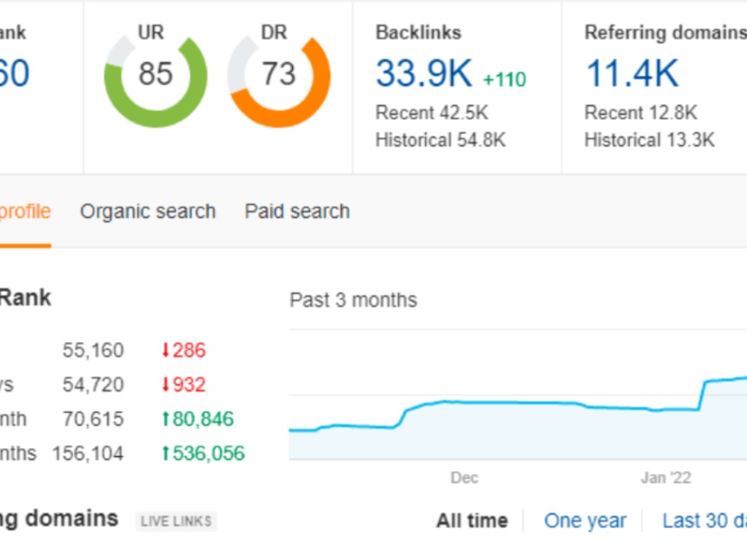747x560 pixels.
Task: Click the red 932 rank change
Action: pyautogui.click(x=184, y=385)
